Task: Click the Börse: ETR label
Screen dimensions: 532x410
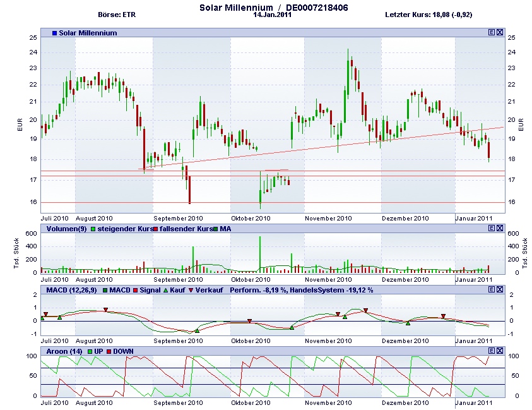Action: click(117, 15)
